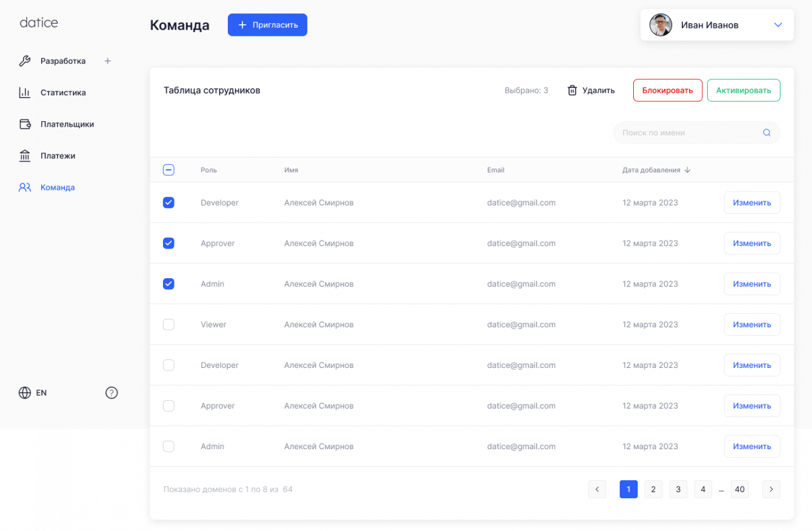The image size is (812, 531).
Task: Click the Имя column header
Action: pos(291,170)
